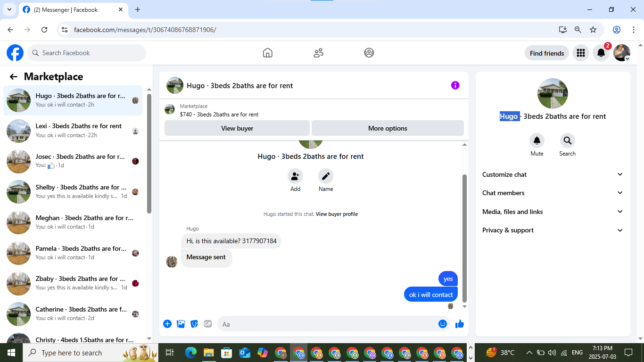644x362 pixels.
Task: Open more actions plus icon
Action: [x=167, y=324]
